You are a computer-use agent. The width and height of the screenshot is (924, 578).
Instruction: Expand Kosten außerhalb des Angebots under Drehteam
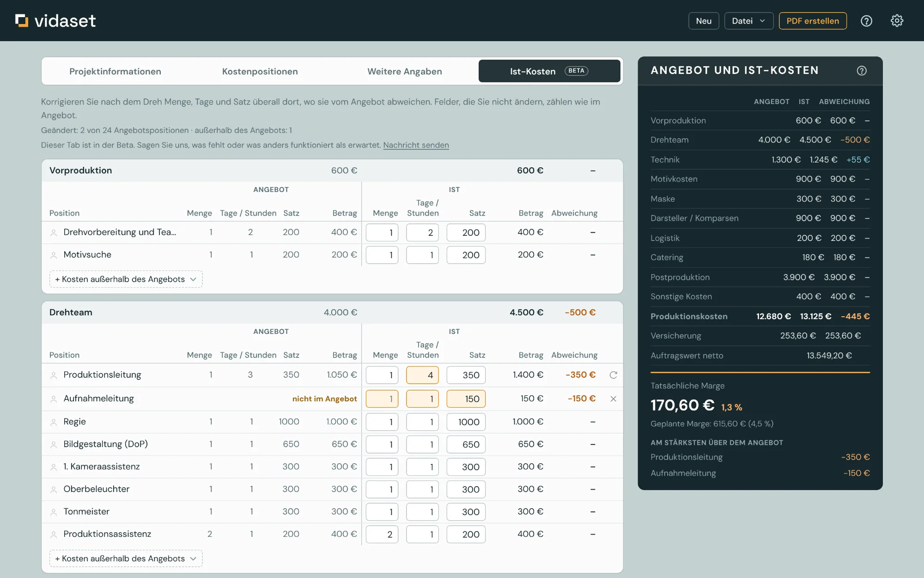click(126, 559)
